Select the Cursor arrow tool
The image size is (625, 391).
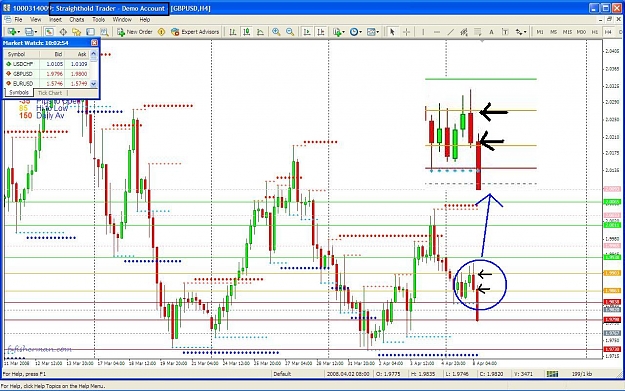[x=392, y=32]
